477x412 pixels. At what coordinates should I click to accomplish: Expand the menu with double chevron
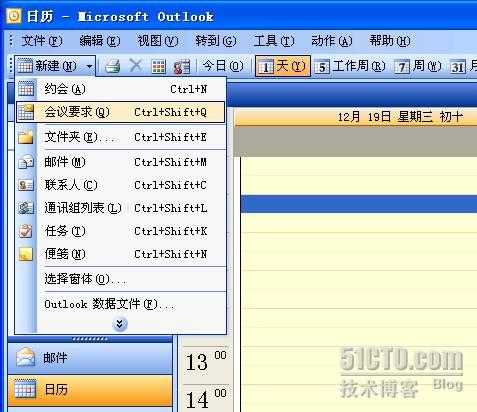click(120, 324)
